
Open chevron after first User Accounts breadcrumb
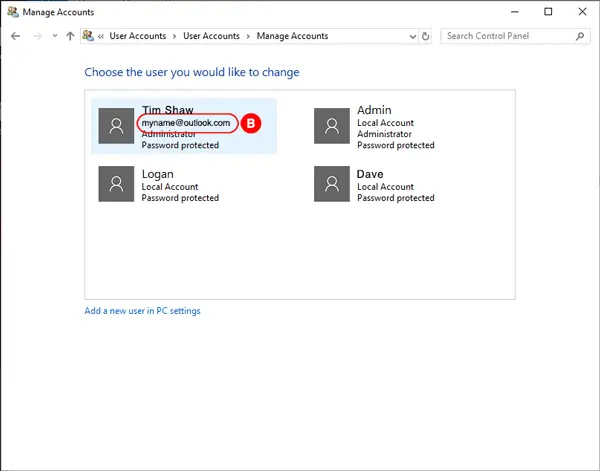(174, 36)
